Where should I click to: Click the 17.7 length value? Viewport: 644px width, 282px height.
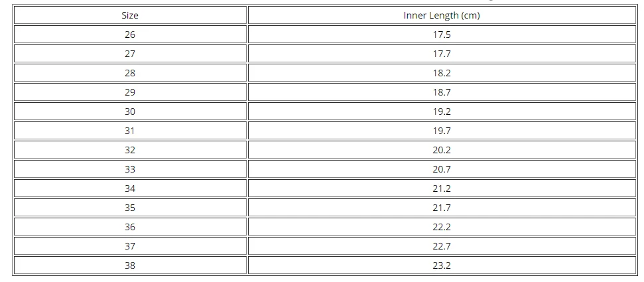[x=441, y=54]
